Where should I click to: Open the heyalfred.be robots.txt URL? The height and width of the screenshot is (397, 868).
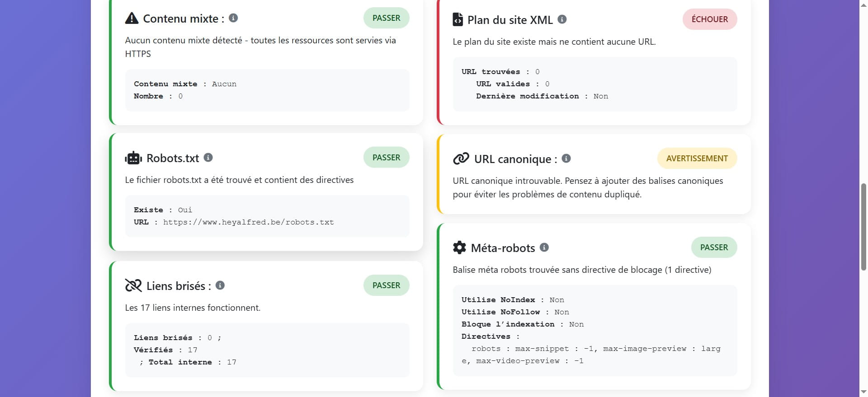coord(249,222)
